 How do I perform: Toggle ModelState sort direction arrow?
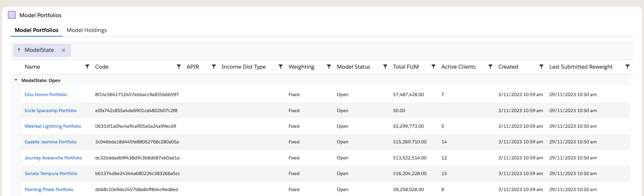19,50
